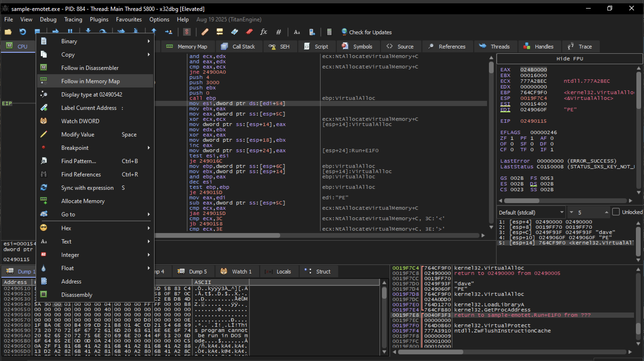Viewport: 644px width, 361px height.
Task: Expand the Float submenu
Action: click(95, 268)
